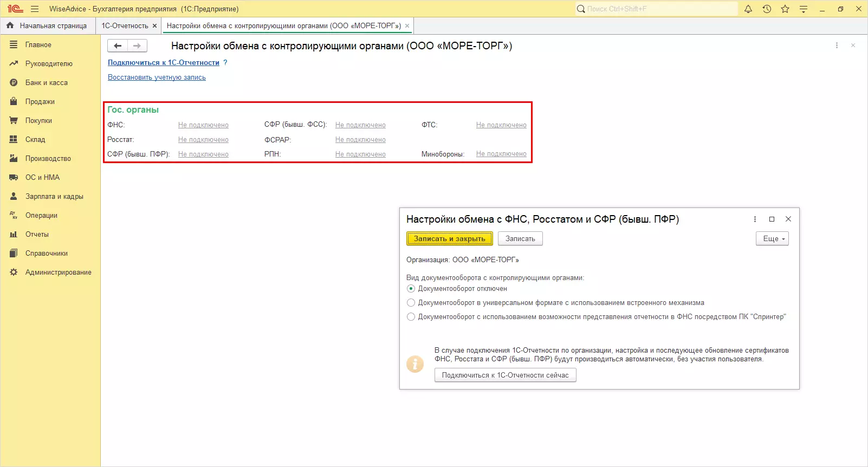The image size is (868, 467).
Task: Click the Продажи bag icon
Action: click(x=14, y=102)
